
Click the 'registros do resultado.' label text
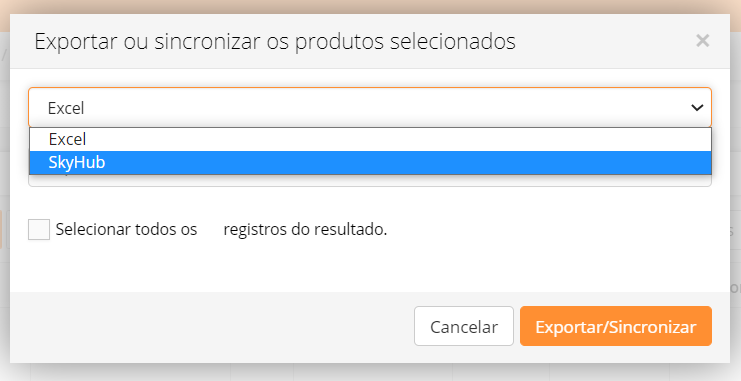[305, 229]
